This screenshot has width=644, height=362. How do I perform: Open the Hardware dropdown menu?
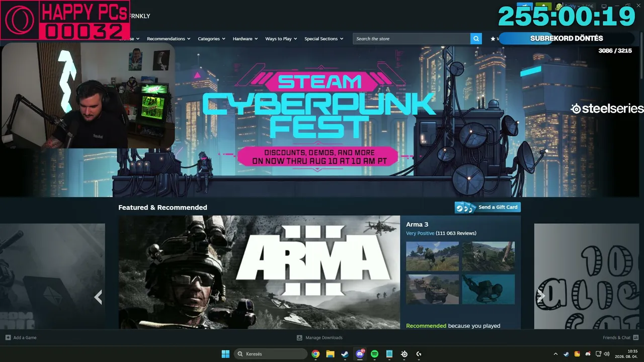click(245, 39)
